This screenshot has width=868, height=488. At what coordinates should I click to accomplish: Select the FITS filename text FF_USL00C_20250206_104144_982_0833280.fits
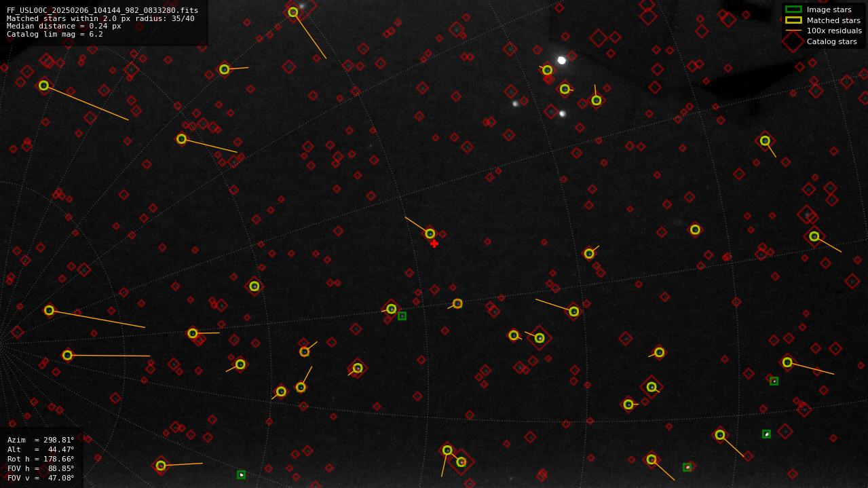(x=102, y=11)
